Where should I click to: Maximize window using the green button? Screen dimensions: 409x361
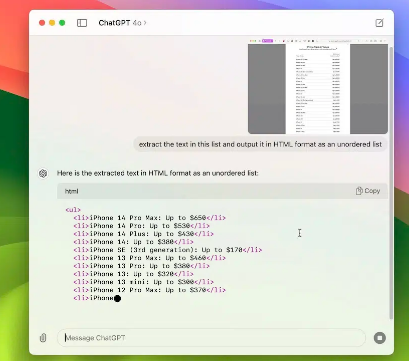click(62, 23)
